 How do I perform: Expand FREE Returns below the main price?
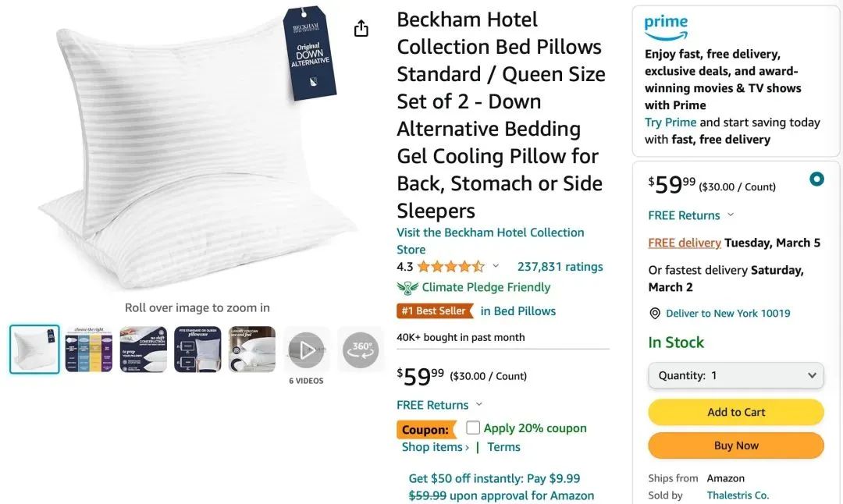439,405
